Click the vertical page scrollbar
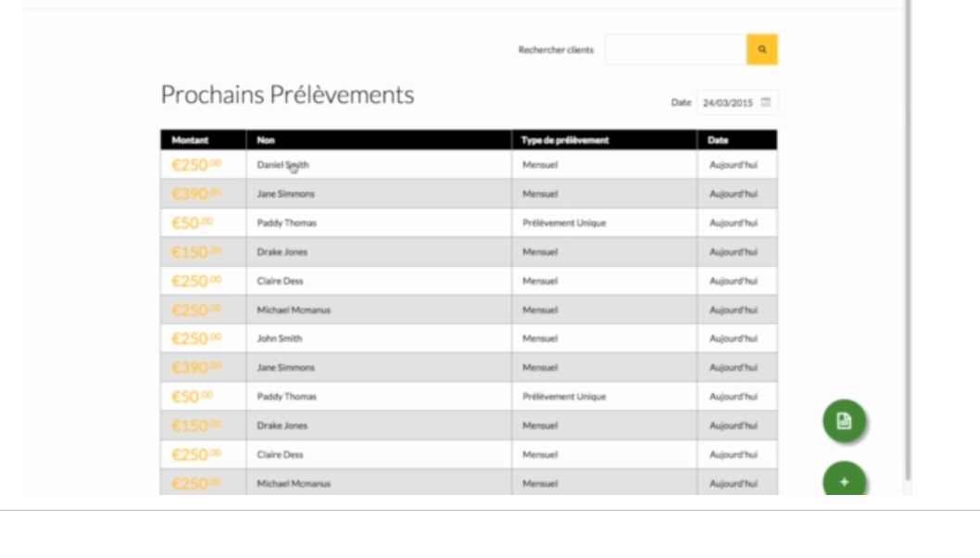This screenshot has width=980, height=558. click(908, 232)
